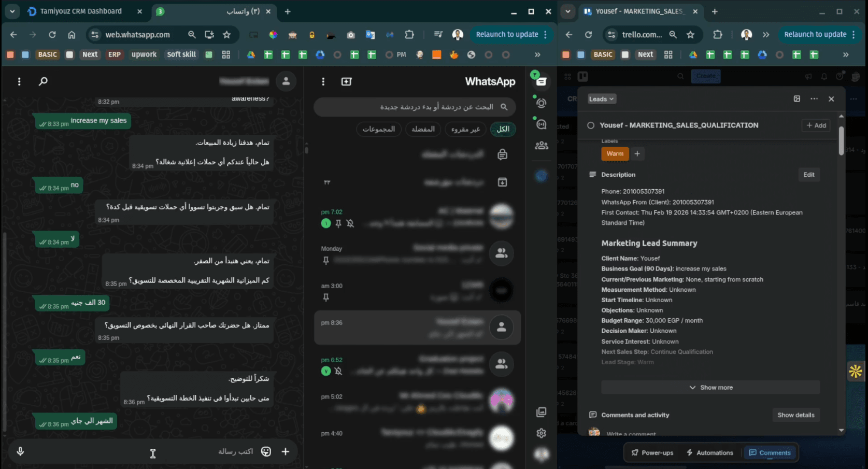Open the chat from 7:02 pm
The width and height of the screenshot is (868, 469).
click(417, 217)
